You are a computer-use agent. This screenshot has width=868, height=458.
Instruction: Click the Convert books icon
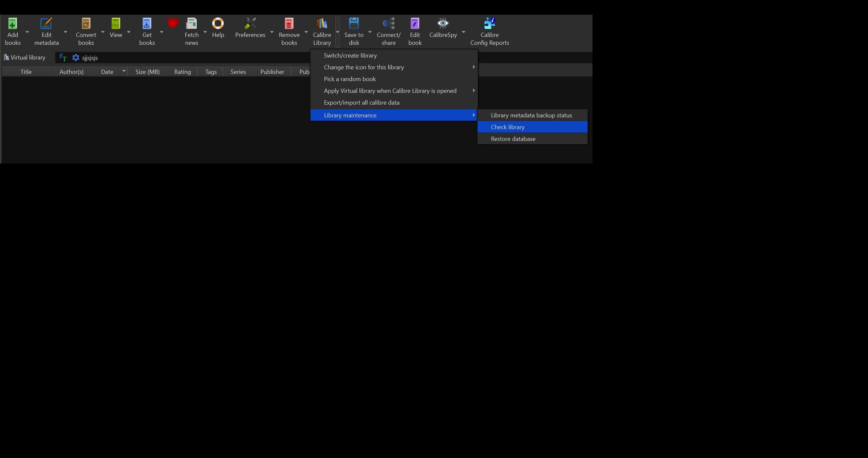(86, 24)
